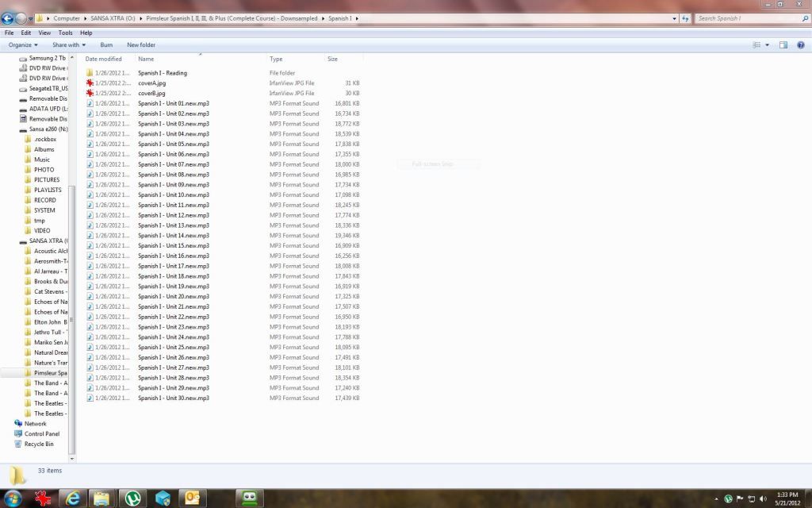Click the navigation pane scrollbar down arrow
Viewport: 812px width, 508px height.
[72, 459]
